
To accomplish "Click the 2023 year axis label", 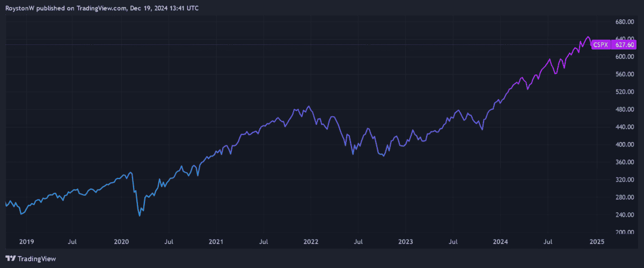I will 406,242.
